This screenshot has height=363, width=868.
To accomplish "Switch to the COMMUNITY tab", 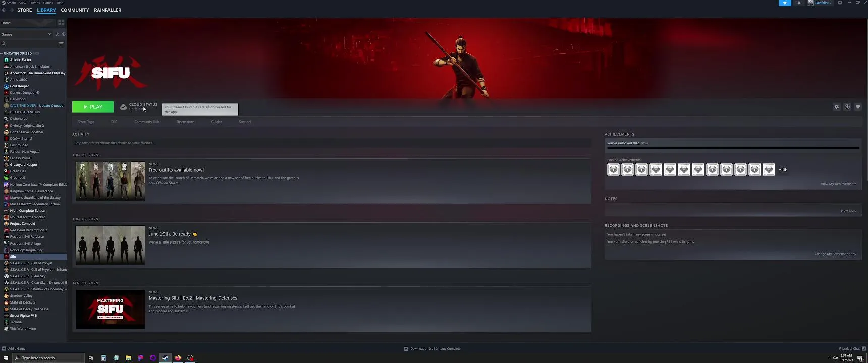I will coord(75,10).
